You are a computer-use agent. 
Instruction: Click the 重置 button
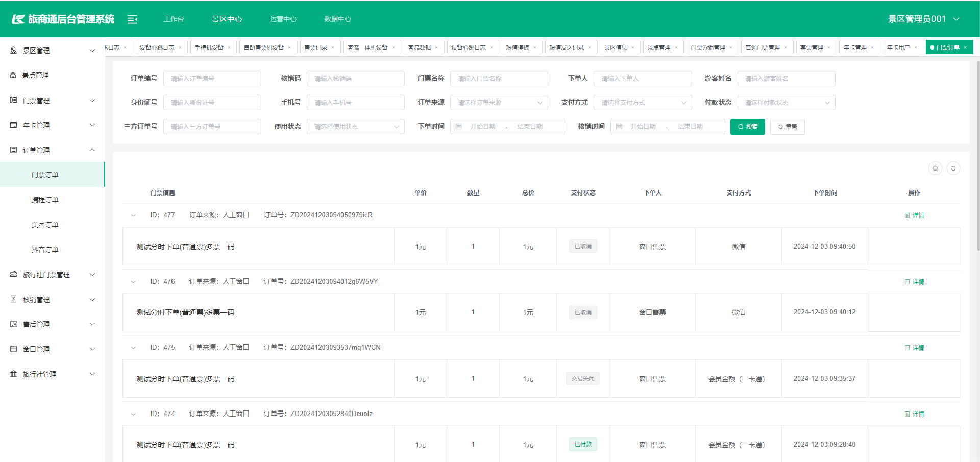point(788,127)
